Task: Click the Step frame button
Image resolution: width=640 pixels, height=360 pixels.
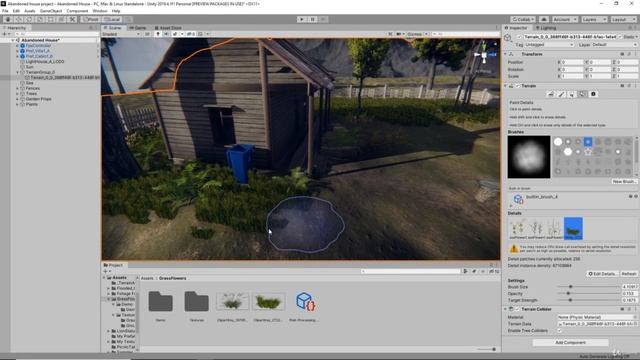Action: click(323, 19)
